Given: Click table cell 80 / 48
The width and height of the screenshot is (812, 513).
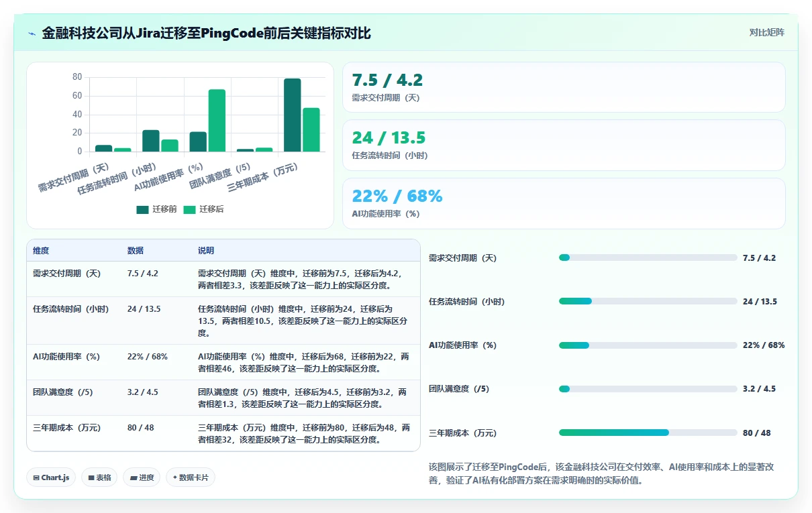Looking at the screenshot, I should pos(141,428).
